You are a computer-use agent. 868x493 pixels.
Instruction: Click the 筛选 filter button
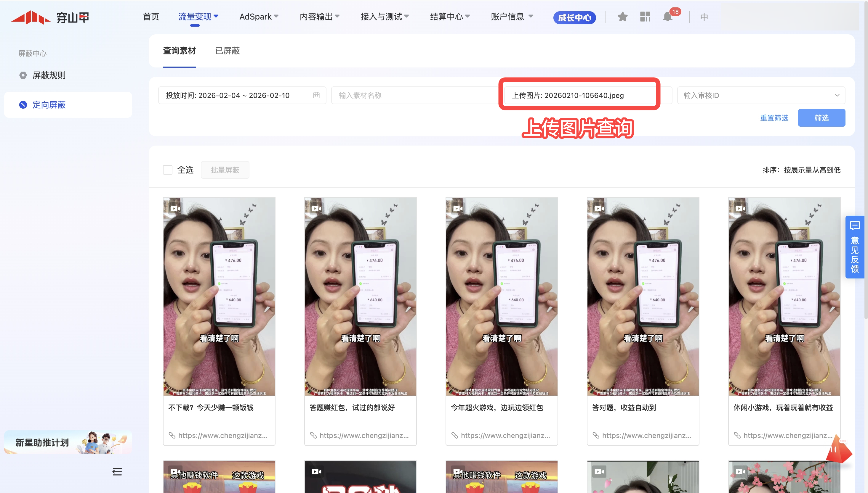pyautogui.click(x=821, y=118)
